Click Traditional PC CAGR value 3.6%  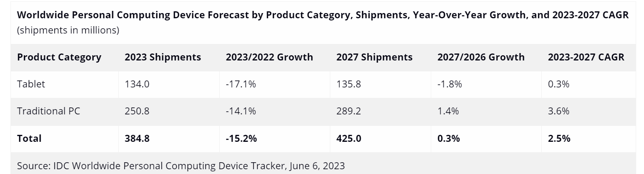(559, 111)
